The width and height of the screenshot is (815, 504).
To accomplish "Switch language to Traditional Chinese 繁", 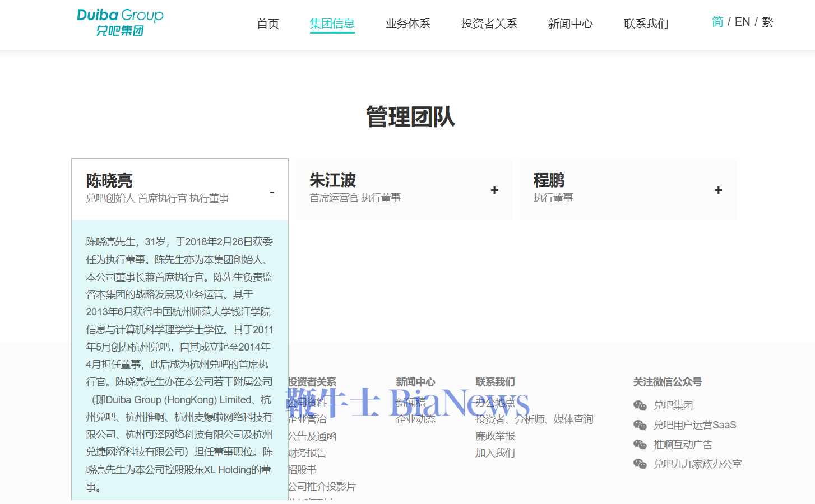I will [767, 22].
